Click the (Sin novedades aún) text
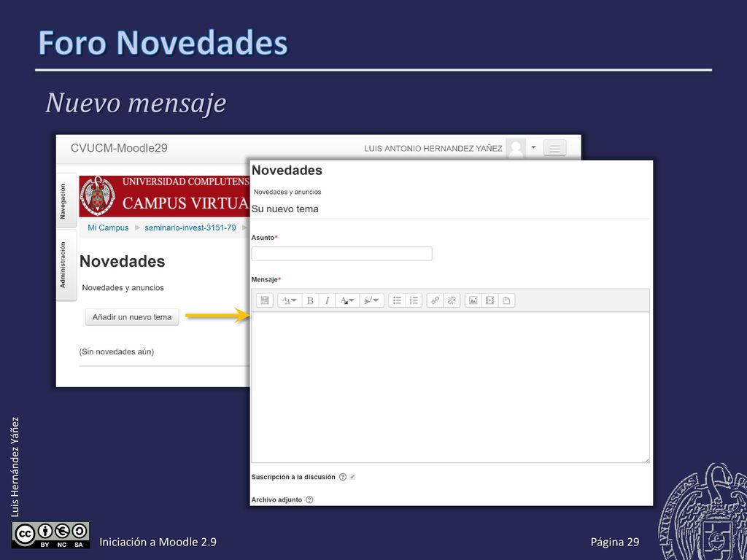 click(117, 352)
